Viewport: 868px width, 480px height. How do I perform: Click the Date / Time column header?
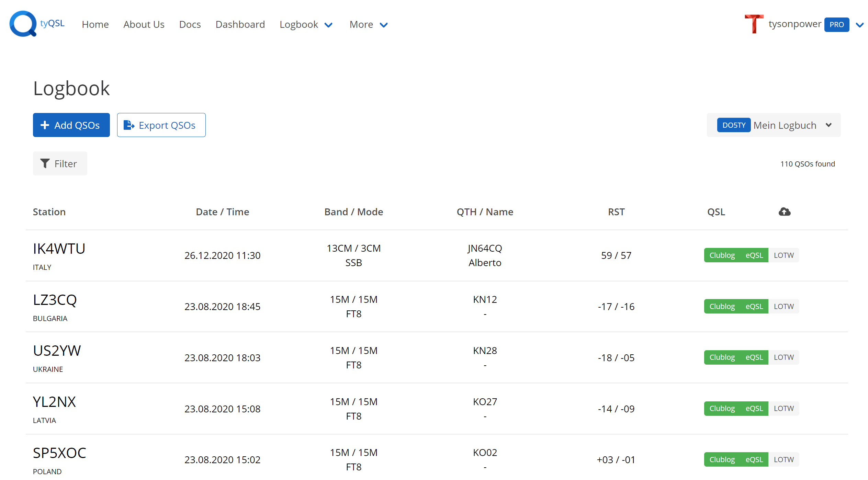click(222, 212)
